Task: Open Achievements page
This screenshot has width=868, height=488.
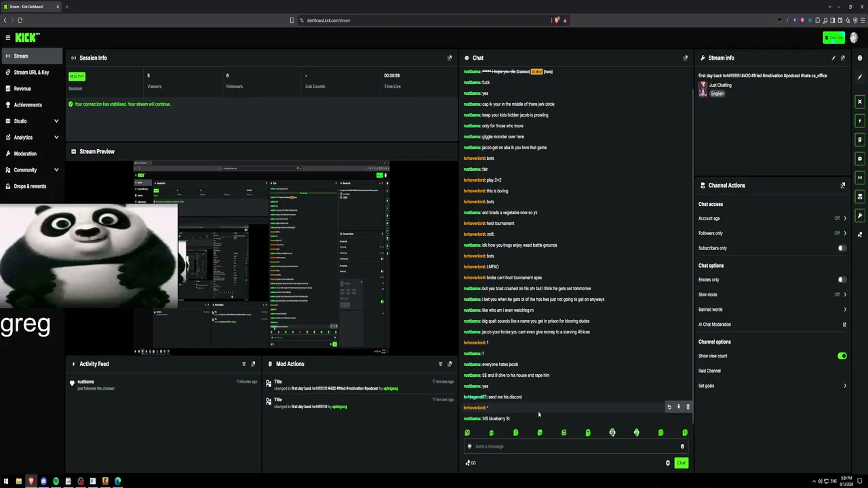Action: [x=32, y=105]
